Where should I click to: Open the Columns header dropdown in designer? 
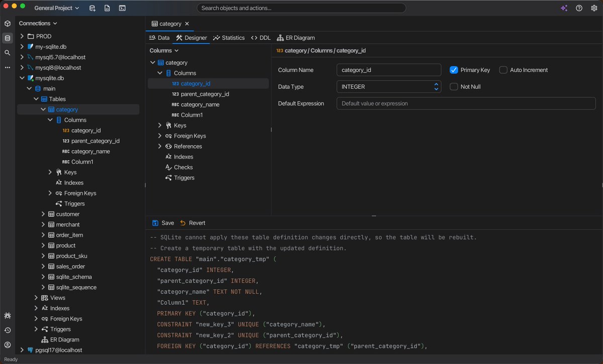164,50
